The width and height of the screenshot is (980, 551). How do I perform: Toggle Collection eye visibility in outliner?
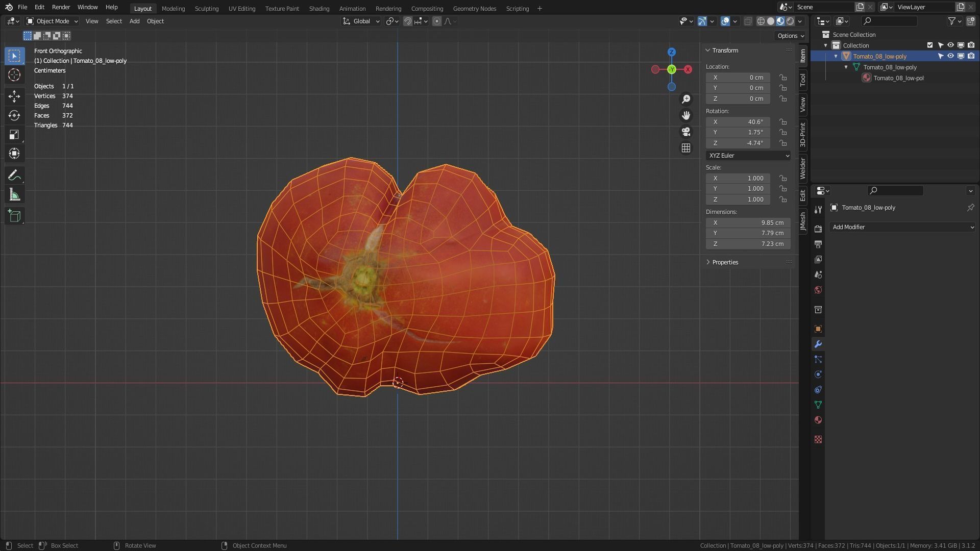click(x=950, y=45)
